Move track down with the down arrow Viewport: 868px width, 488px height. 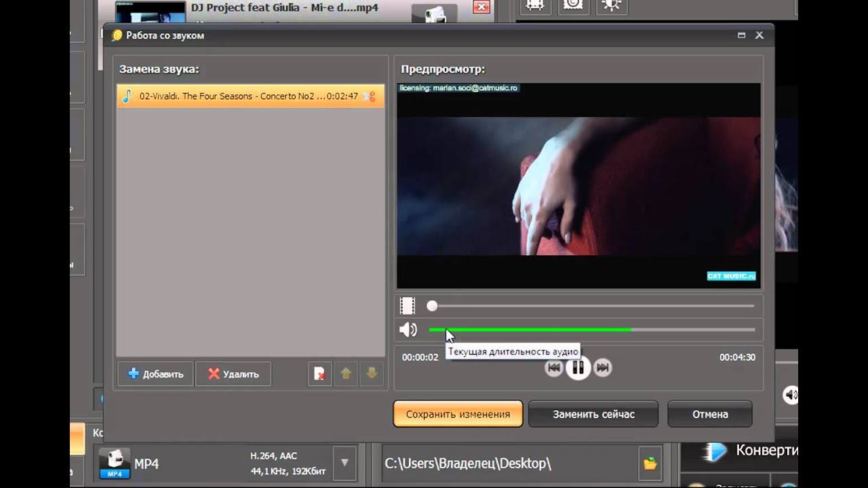pos(372,374)
